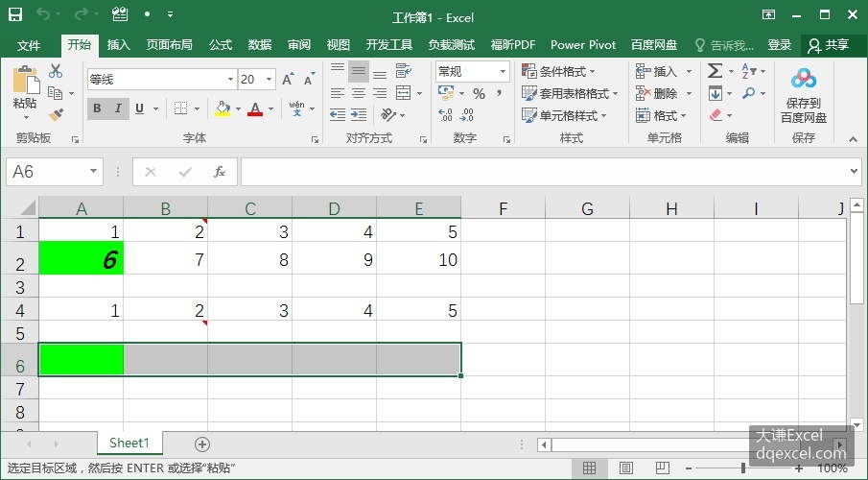868x480 pixels.
Task: Decrease font size with small A icon
Action: point(309,80)
